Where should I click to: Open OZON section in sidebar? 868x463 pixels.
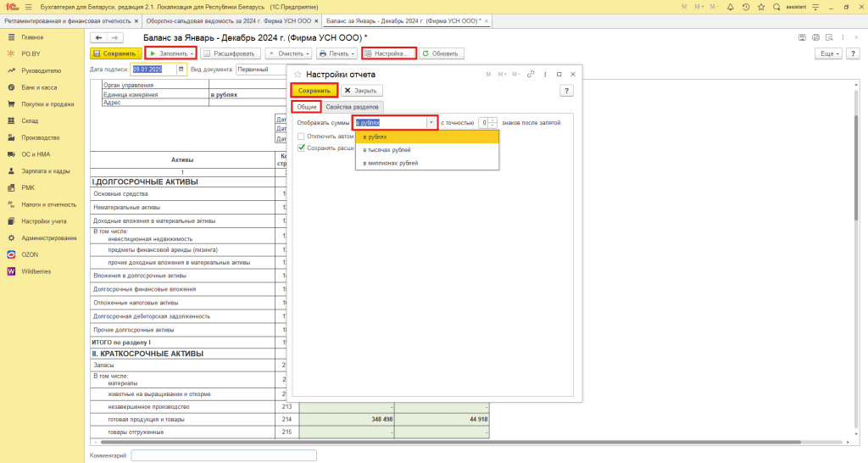[x=30, y=254]
